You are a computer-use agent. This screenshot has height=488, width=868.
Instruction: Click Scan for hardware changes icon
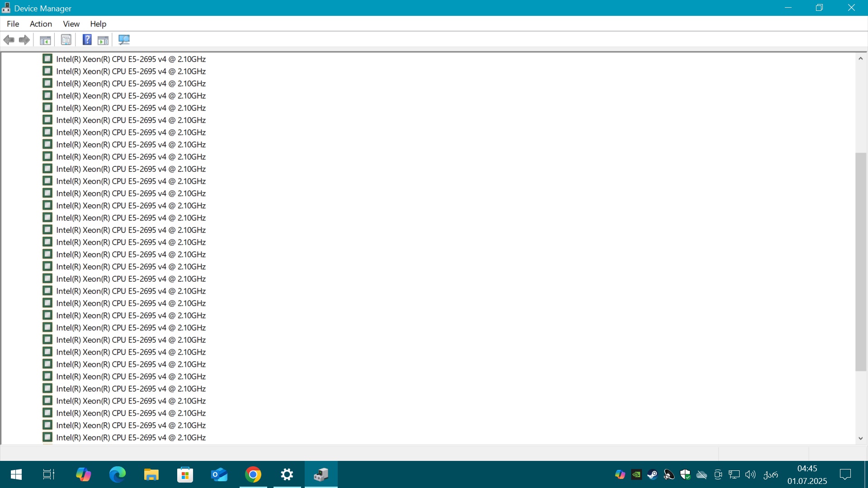[x=124, y=40]
